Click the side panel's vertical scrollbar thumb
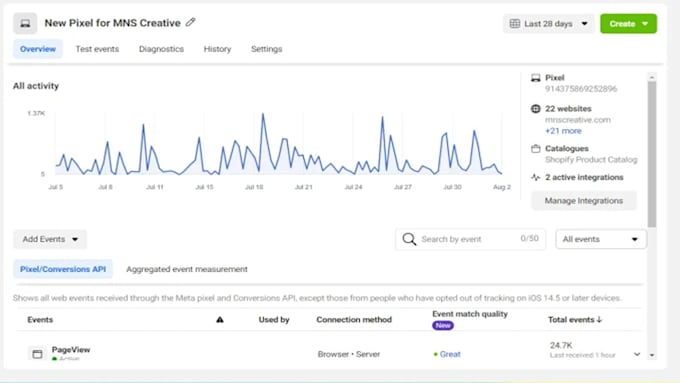Viewport: 680px width, 383px height. click(652, 154)
